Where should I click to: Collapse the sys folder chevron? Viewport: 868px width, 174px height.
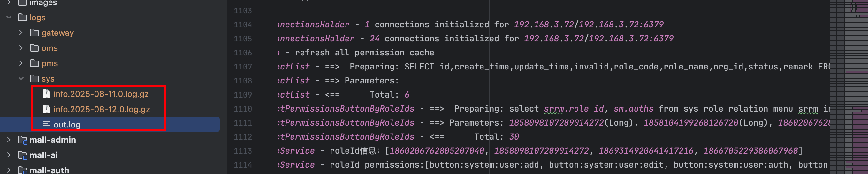click(x=21, y=78)
